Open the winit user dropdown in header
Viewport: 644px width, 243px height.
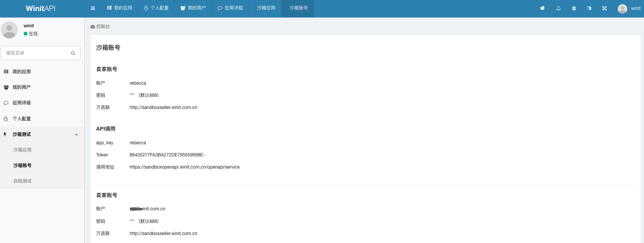pyautogui.click(x=629, y=8)
